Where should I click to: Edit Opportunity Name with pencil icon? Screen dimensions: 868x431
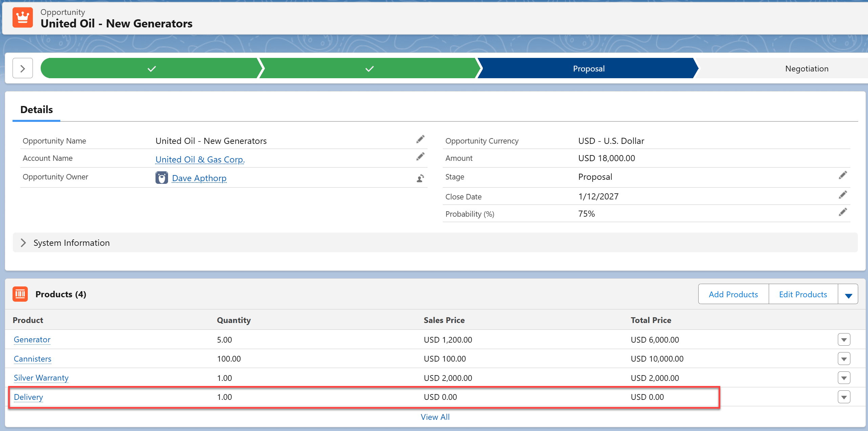tap(420, 139)
